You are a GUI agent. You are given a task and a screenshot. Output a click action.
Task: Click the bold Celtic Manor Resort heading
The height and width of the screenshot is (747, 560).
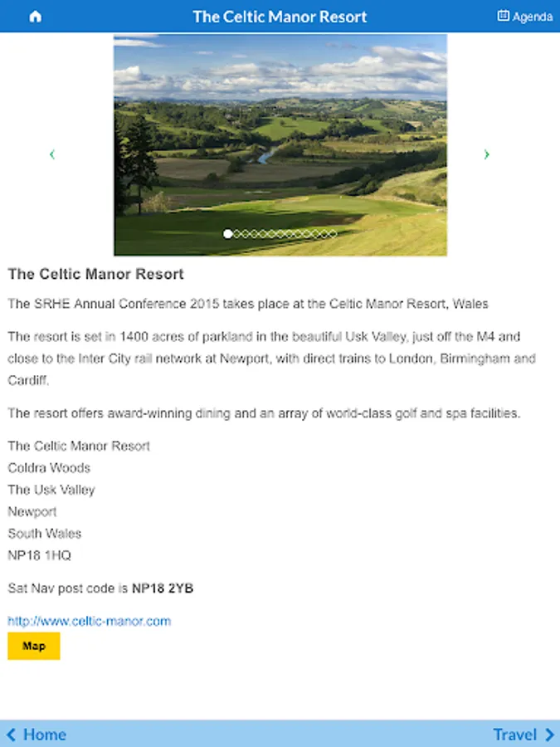(x=96, y=274)
